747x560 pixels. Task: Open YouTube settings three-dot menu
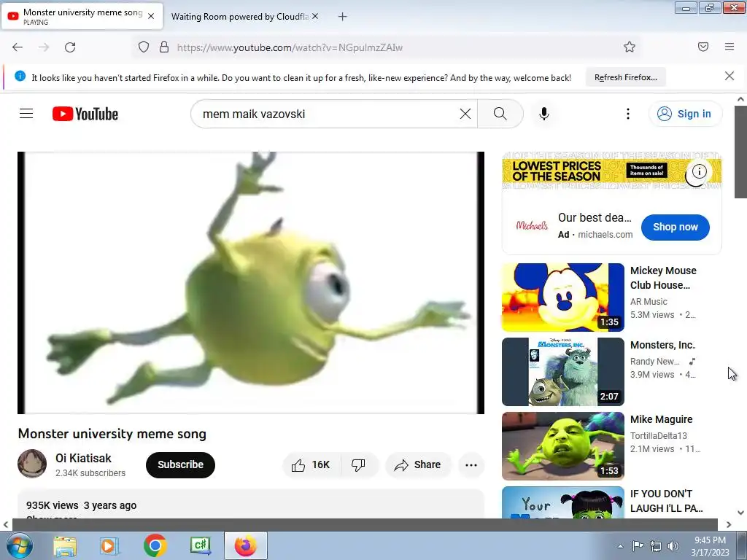tap(628, 113)
